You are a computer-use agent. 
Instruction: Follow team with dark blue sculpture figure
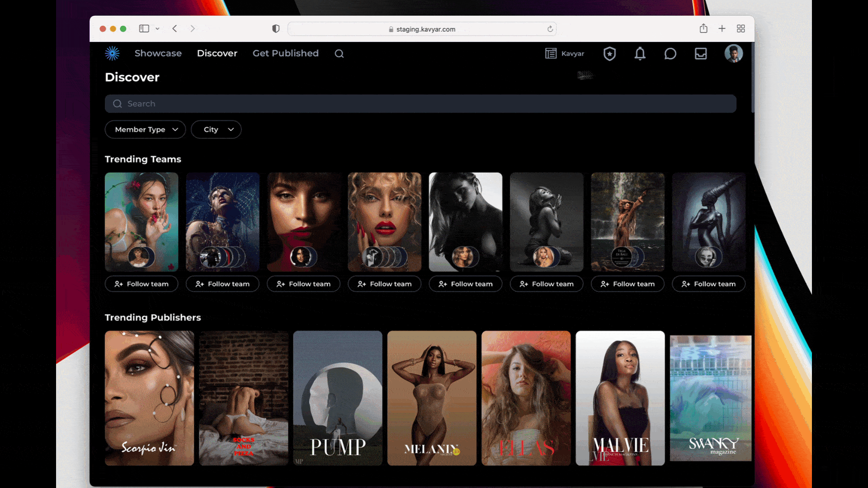point(708,284)
